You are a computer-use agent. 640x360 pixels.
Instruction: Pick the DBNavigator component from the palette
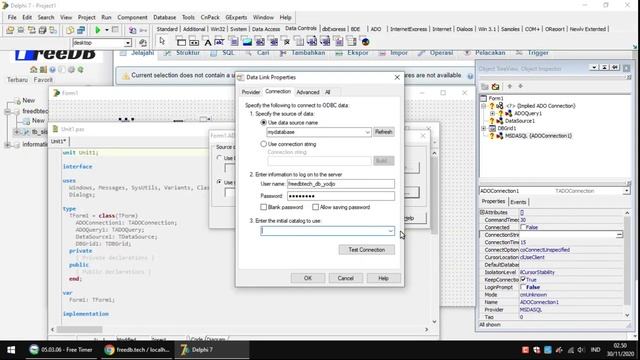click(x=194, y=42)
